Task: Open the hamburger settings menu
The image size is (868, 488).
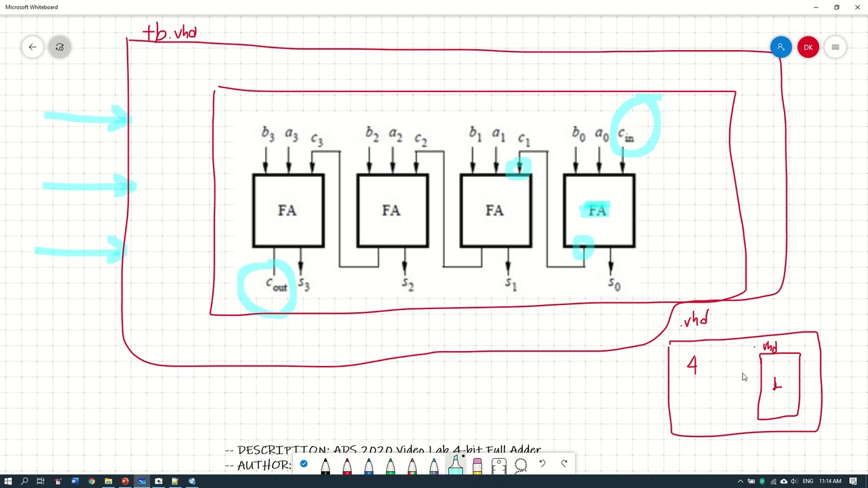Action: point(835,47)
